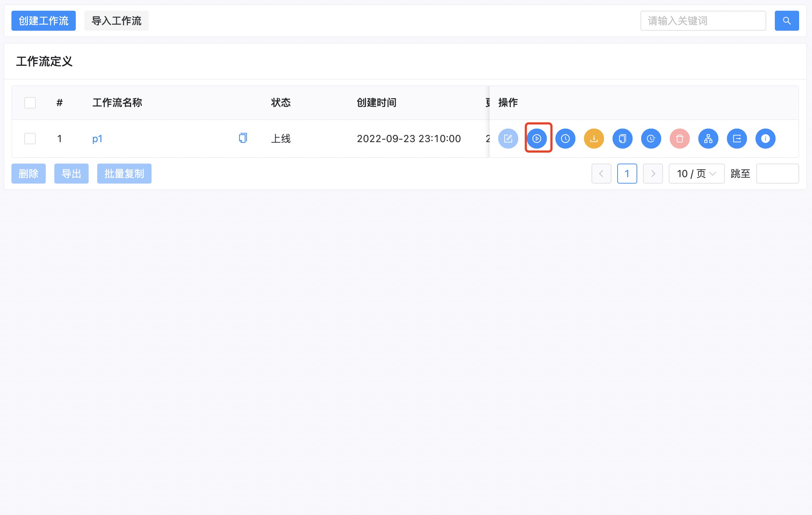Focus the 请输入关键词 search field
The image size is (812, 515).
pyautogui.click(x=703, y=21)
